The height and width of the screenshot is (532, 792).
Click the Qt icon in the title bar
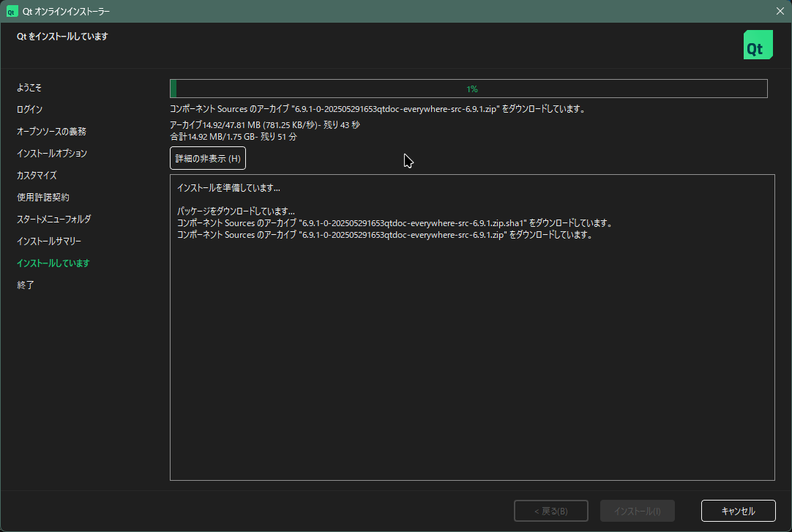click(12, 11)
